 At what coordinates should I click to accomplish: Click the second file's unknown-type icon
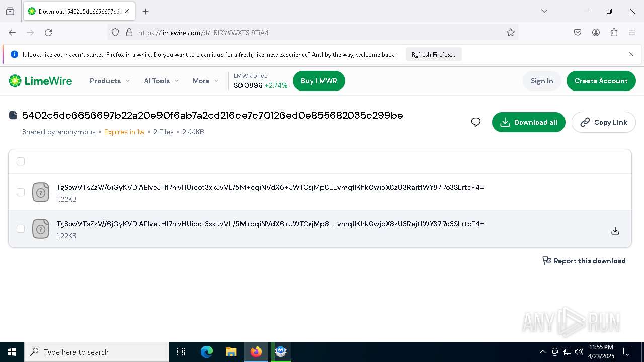[41, 229]
